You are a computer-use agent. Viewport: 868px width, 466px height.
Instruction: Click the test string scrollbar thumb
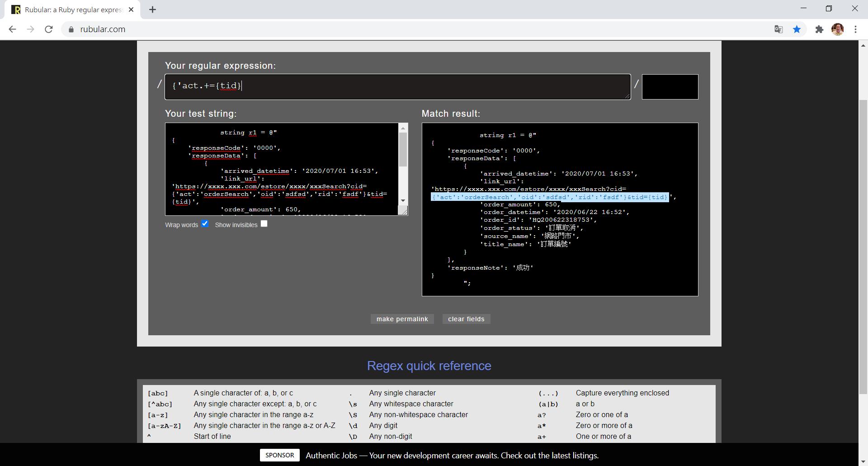tap(403, 149)
